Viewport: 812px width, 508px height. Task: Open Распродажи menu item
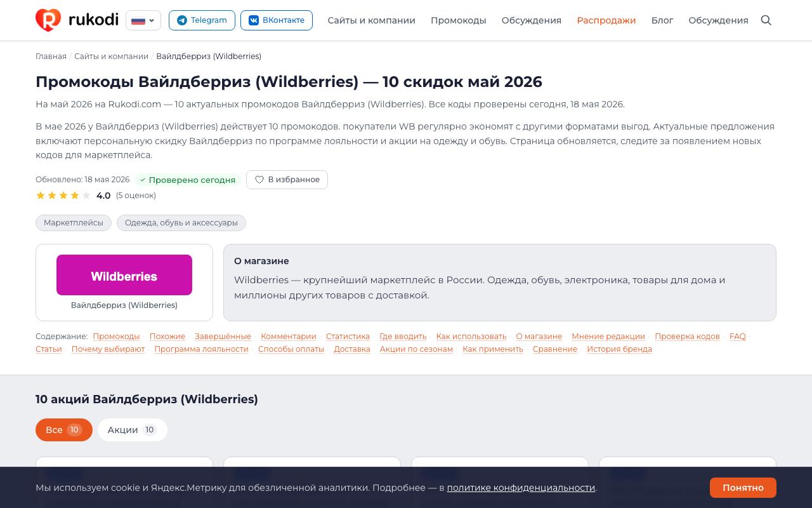(x=606, y=20)
